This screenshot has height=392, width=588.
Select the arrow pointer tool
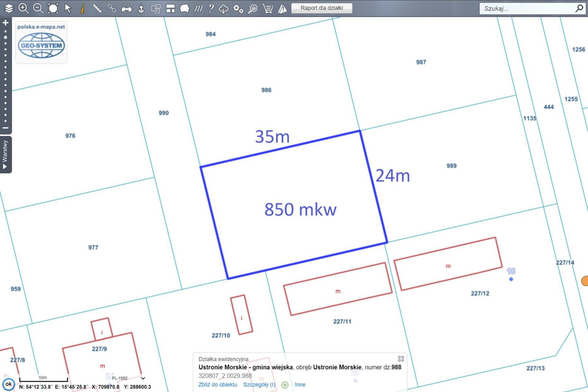tap(68, 8)
